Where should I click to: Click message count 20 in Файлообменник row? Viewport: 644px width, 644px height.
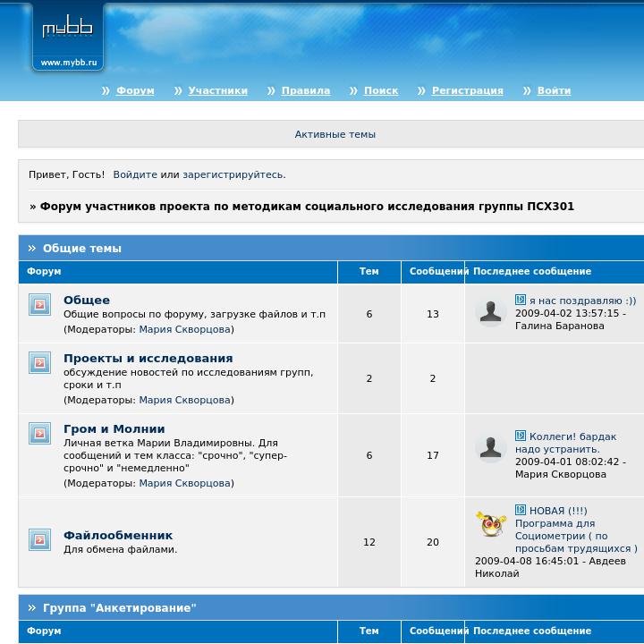433,542
